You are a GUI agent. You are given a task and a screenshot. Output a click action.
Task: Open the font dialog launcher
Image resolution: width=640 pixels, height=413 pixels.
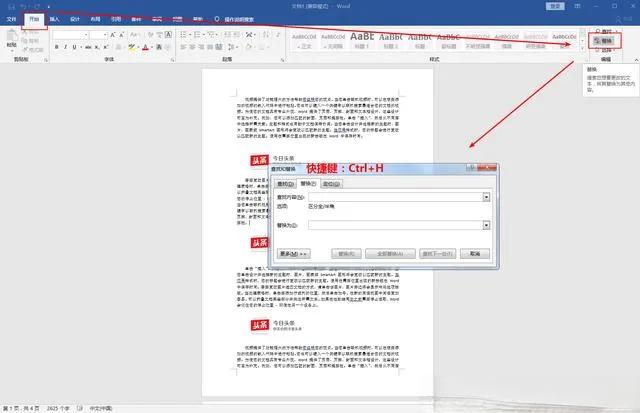pos(173,60)
